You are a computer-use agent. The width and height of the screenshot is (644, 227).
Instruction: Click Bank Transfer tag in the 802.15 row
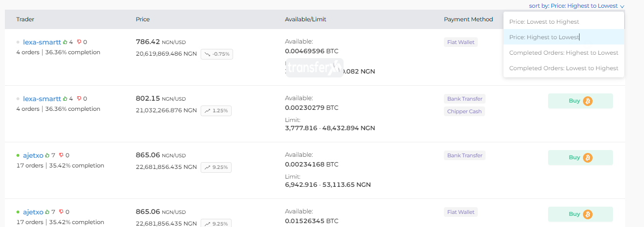[x=465, y=99]
